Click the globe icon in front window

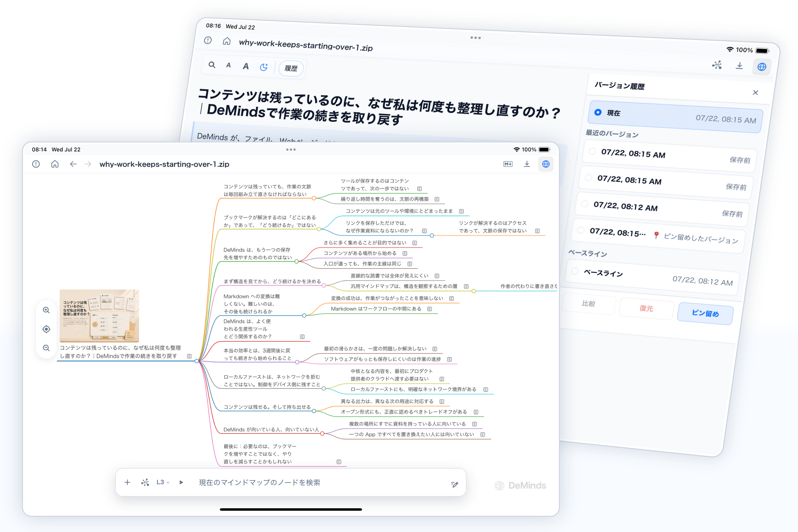tap(546, 164)
